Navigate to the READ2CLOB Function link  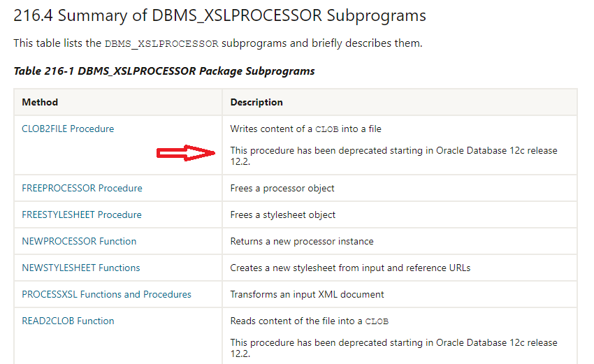68,321
